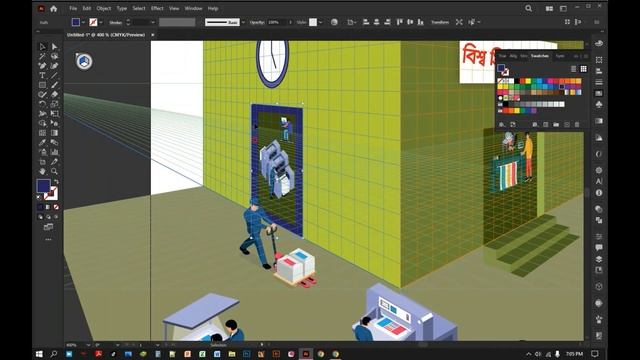
Task: Set paint mode to Gradient
Action: point(48,207)
